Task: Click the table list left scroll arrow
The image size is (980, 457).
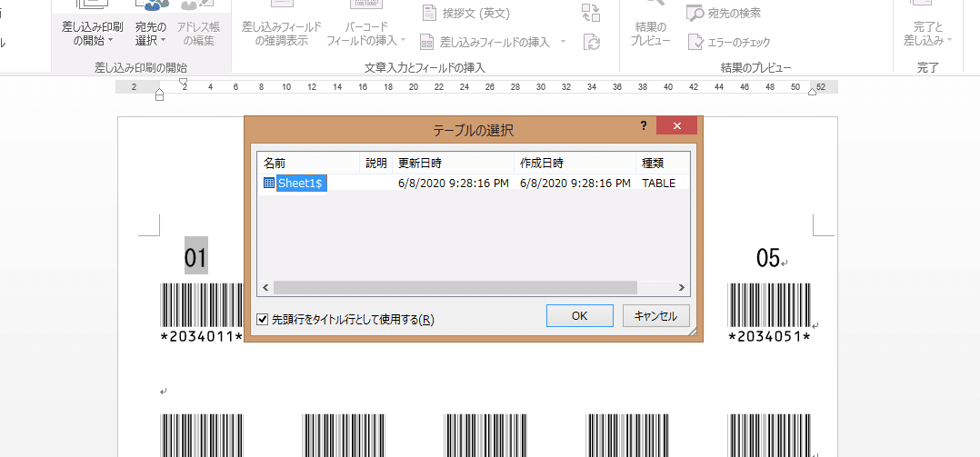Action: pyautogui.click(x=265, y=288)
